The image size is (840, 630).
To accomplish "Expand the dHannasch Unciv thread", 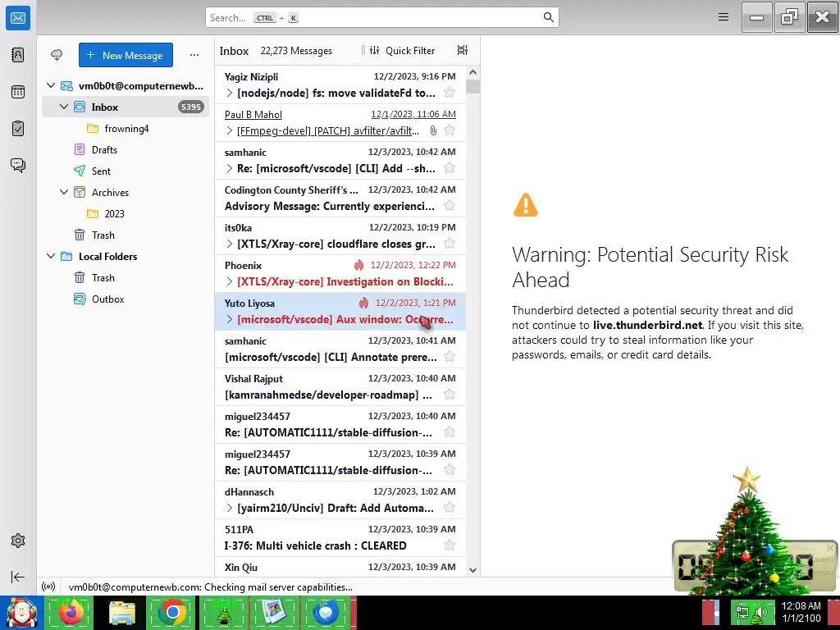I will [230, 508].
